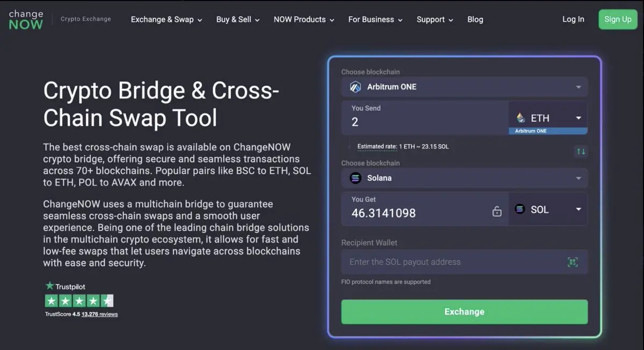Toggle the lock icon beside You Get amount
The image size is (644, 350).
click(497, 211)
